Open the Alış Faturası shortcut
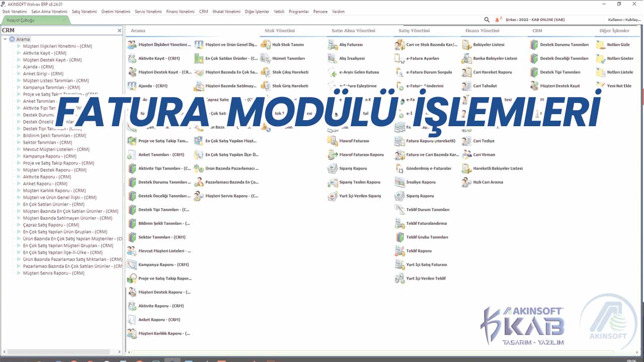 (345, 45)
